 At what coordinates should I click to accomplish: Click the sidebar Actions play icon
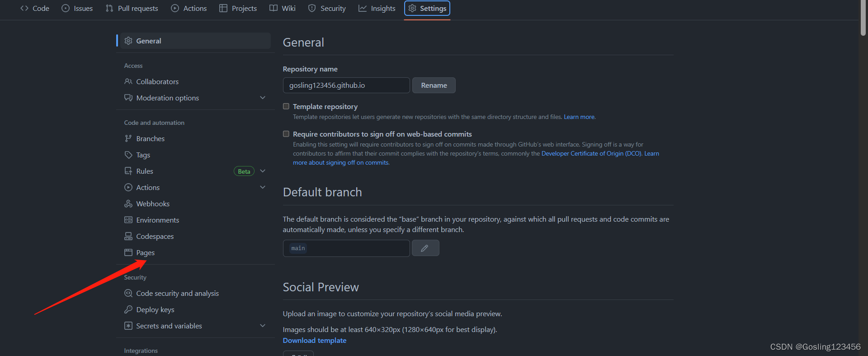point(128,187)
